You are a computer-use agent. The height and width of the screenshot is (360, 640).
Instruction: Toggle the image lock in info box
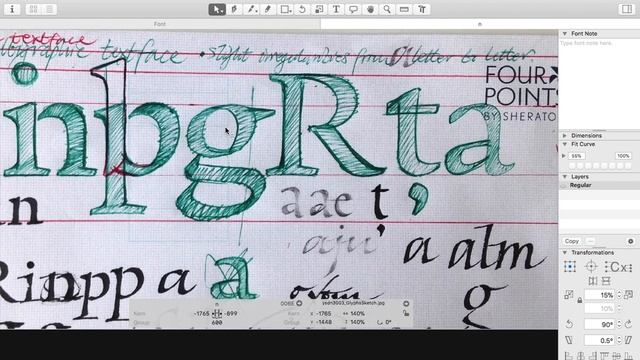(x=406, y=313)
